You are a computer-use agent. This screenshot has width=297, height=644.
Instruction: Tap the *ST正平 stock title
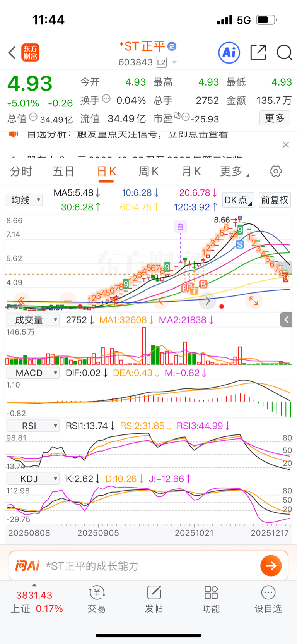pyautogui.click(x=142, y=46)
